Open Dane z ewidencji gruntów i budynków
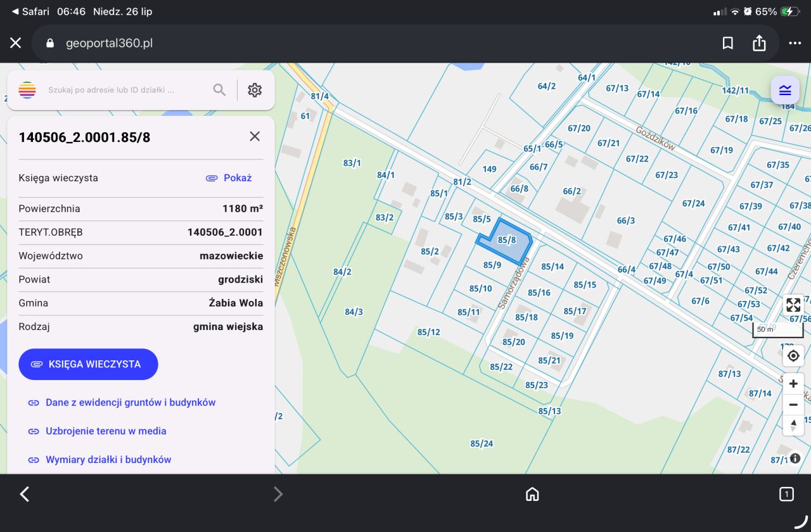The width and height of the screenshot is (811, 532). coord(122,403)
